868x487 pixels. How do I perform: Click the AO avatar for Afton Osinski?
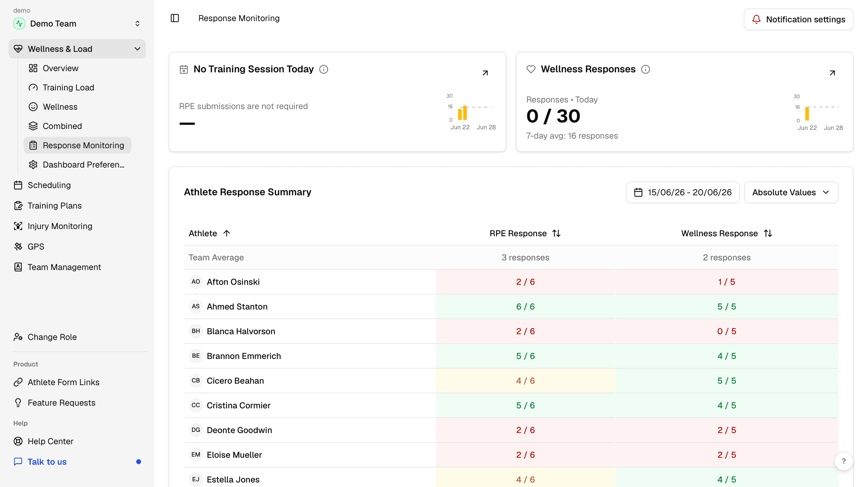(196, 282)
